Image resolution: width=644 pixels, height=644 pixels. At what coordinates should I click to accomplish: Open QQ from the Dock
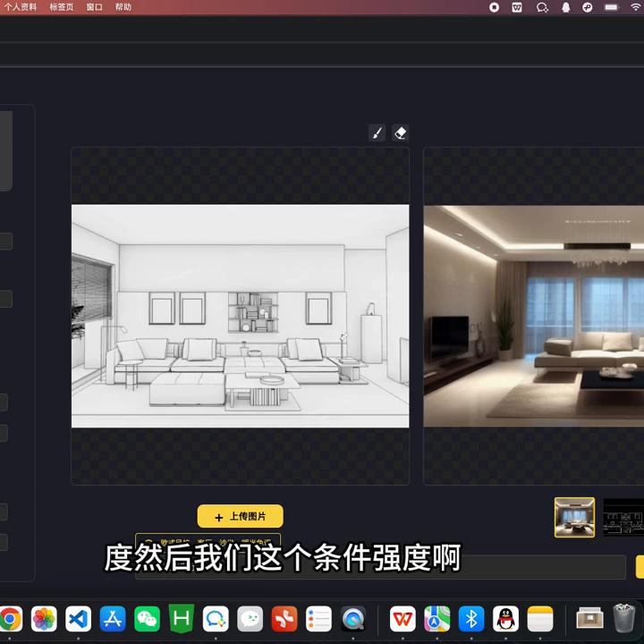click(x=505, y=619)
